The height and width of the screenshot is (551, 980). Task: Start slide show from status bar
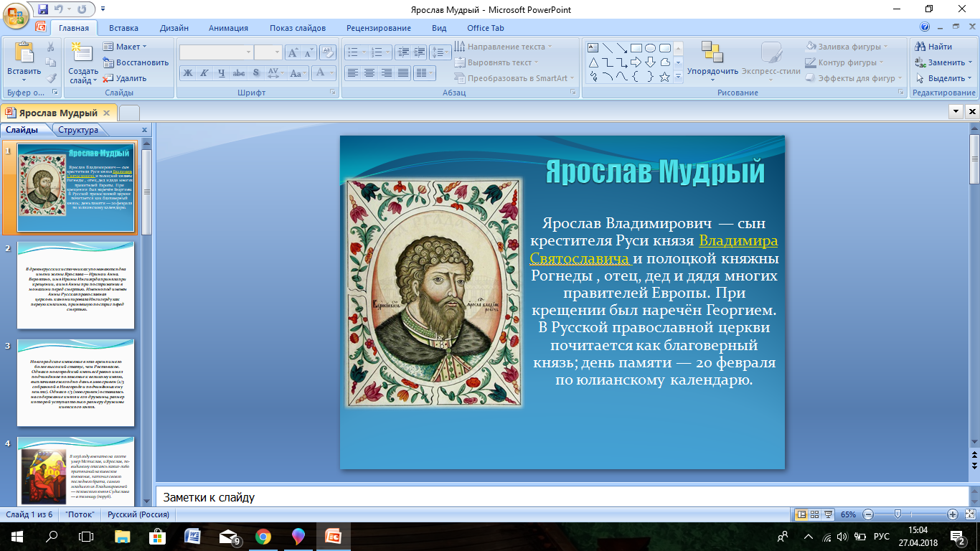point(828,514)
